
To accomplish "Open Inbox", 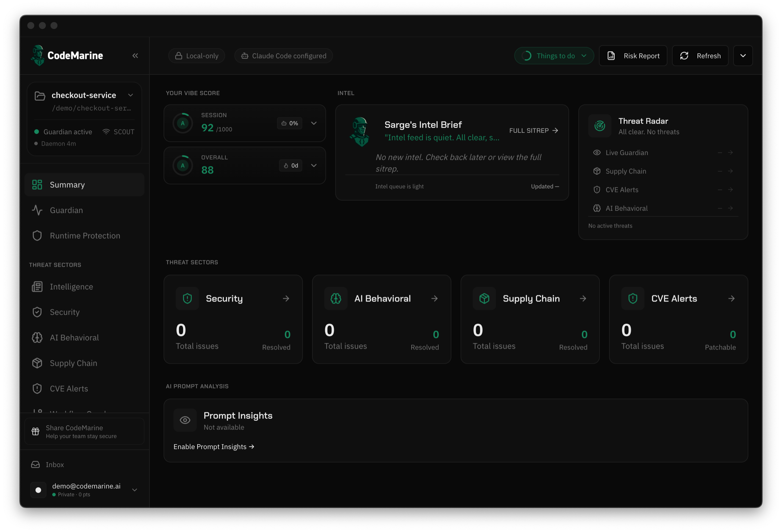I will point(84,465).
